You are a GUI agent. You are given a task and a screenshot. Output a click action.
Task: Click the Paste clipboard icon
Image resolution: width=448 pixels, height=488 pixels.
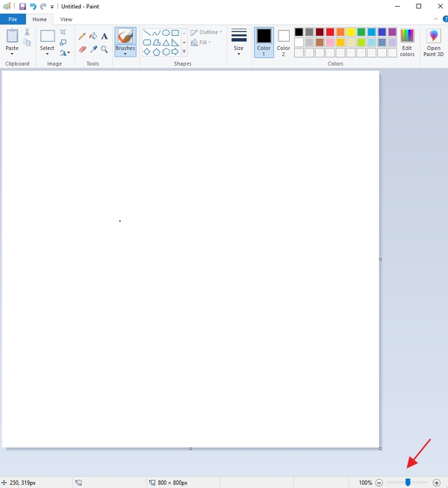click(x=12, y=36)
